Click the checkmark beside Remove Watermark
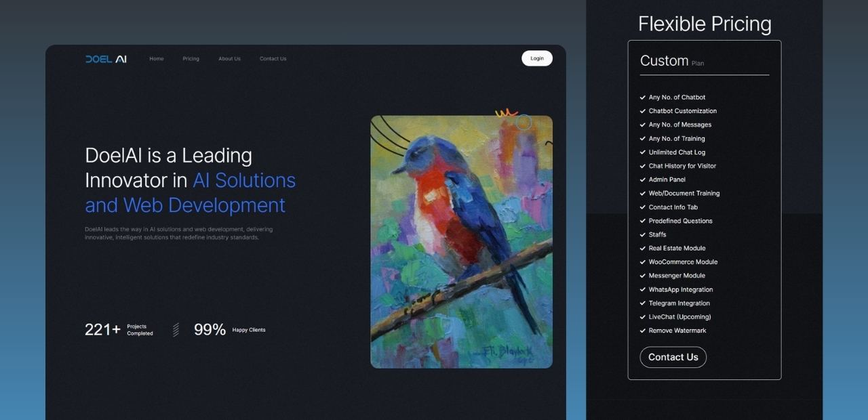868x420 pixels. pos(643,331)
